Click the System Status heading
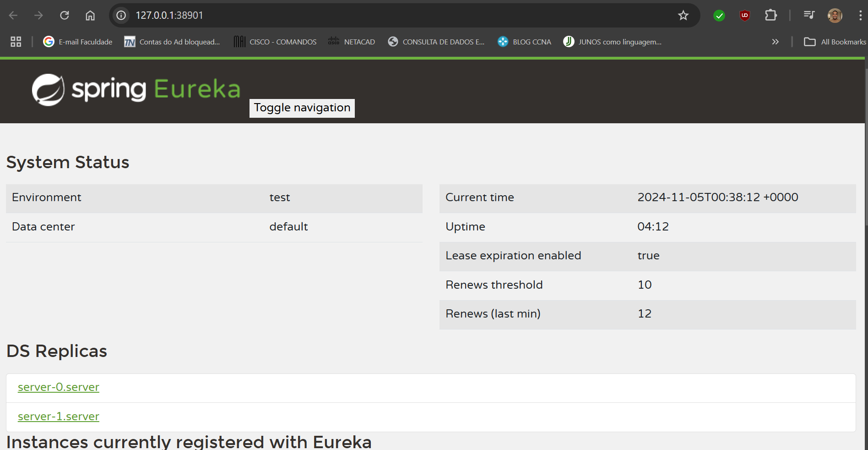This screenshot has width=868, height=450. pyautogui.click(x=68, y=162)
